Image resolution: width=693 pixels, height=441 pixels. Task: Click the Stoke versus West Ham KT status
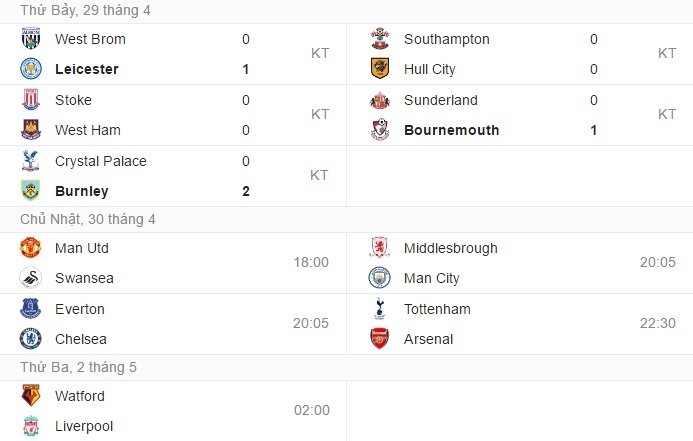pos(320,114)
